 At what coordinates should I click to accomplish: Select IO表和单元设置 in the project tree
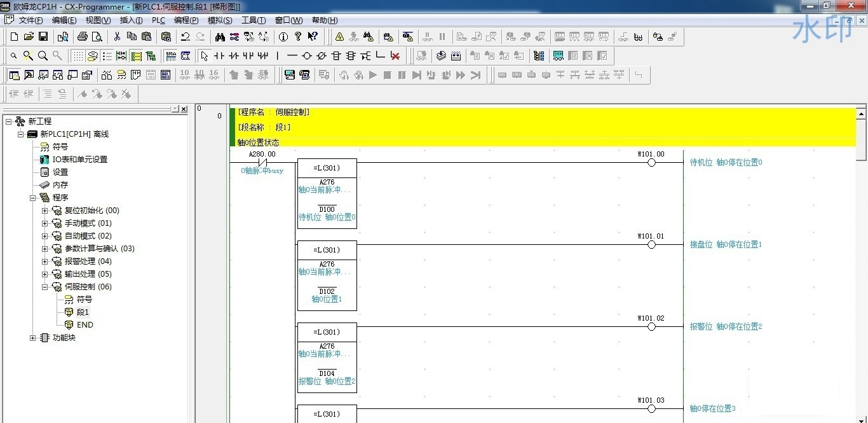click(80, 160)
